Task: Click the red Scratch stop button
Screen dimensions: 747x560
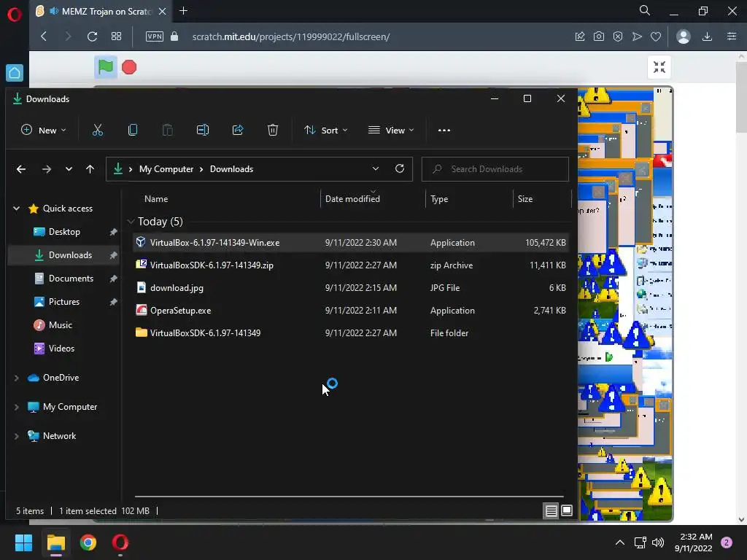Action: click(129, 67)
